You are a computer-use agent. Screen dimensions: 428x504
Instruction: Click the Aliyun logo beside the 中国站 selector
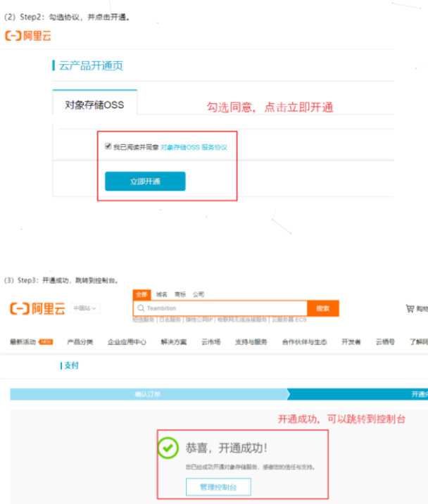(37, 308)
